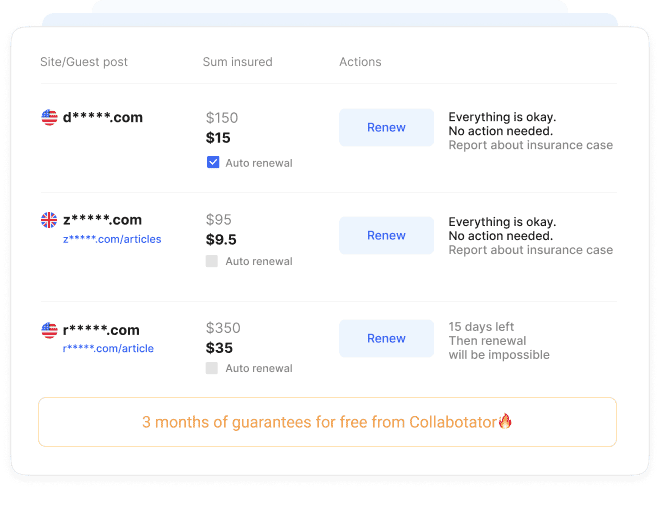Viewport: 660px width, 523px height.
Task: Select the r*****.com site name
Action: (101, 330)
